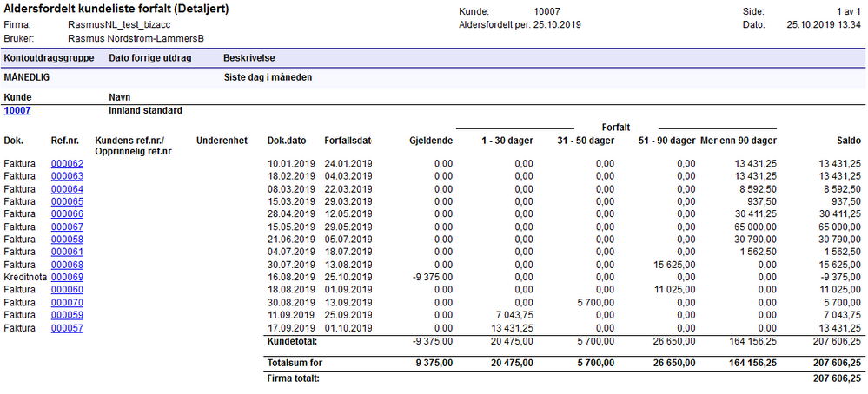This screenshot has height=394, width=868.
Task: Select 'Siste dag i måneden' description
Action: 268,77
